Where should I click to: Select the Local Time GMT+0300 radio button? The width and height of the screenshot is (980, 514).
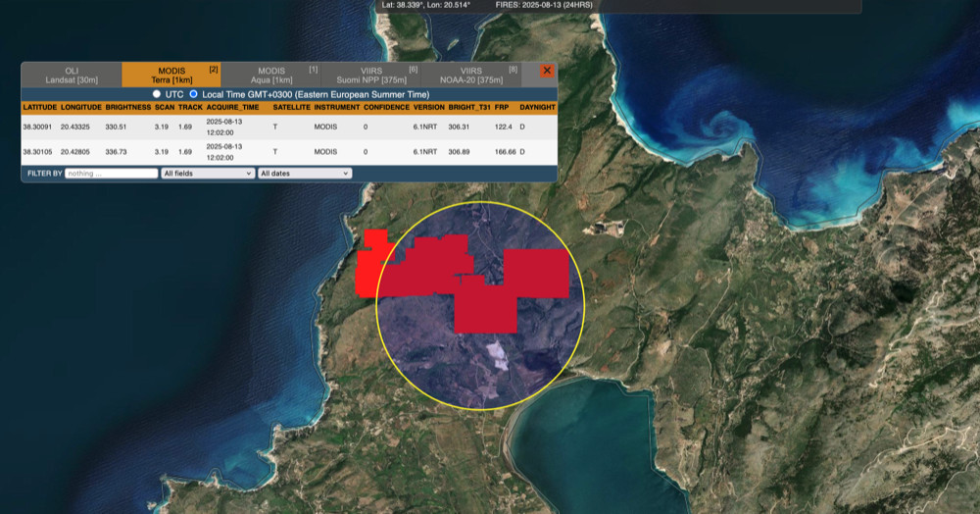point(194,93)
